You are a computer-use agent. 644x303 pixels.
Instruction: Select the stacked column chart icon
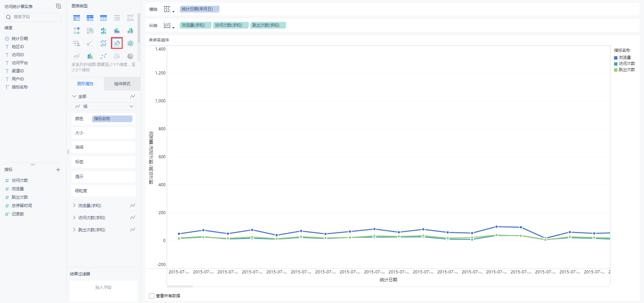117,31
